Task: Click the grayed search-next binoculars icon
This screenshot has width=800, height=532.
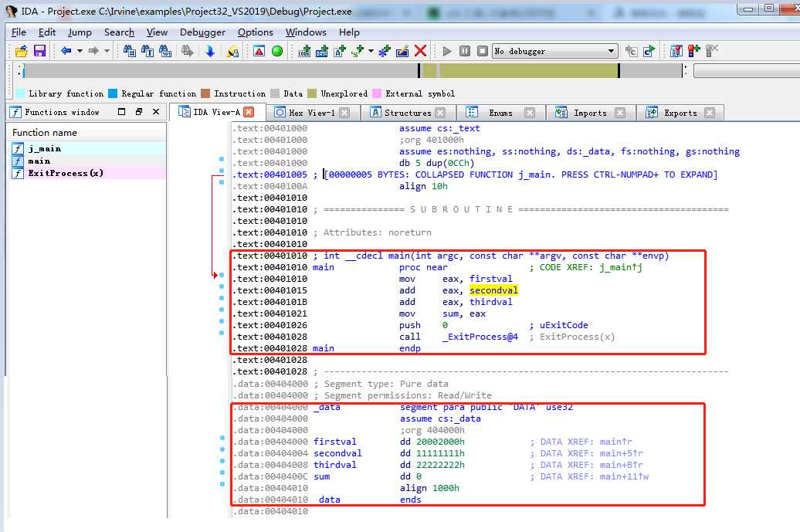Action: click(x=187, y=51)
